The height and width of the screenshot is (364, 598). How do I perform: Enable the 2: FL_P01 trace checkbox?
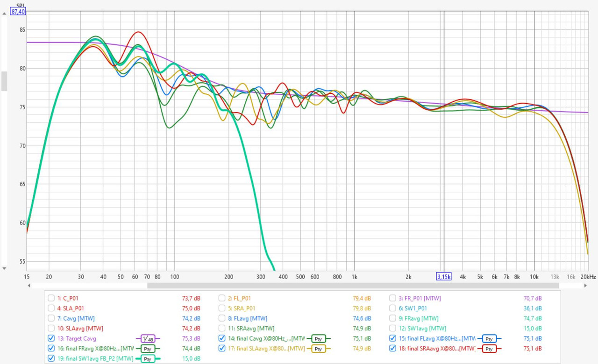coord(222,298)
